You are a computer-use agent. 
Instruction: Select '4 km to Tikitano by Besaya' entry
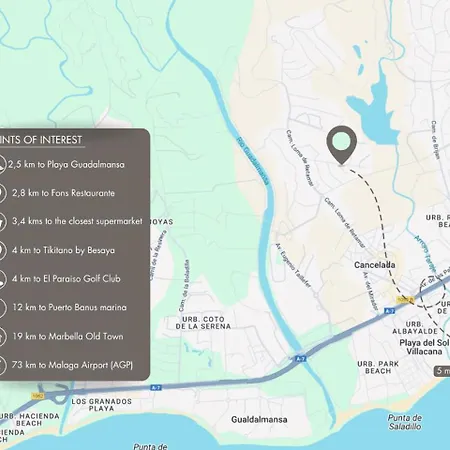(63, 250)
